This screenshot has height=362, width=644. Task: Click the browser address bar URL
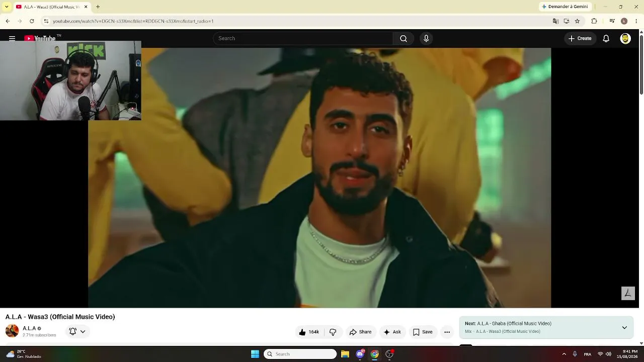tap(133, 21)
